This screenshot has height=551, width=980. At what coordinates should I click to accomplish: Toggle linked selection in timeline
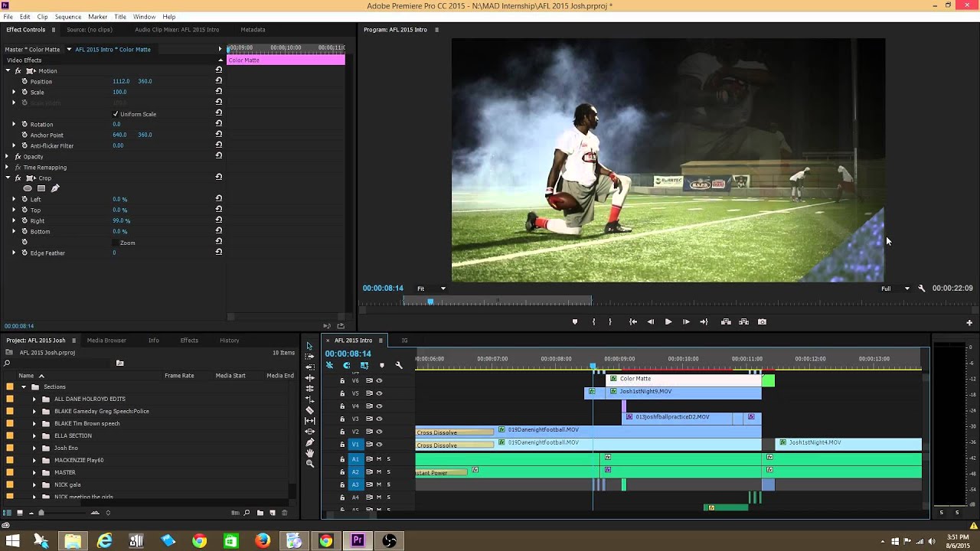tap(364, 365)
